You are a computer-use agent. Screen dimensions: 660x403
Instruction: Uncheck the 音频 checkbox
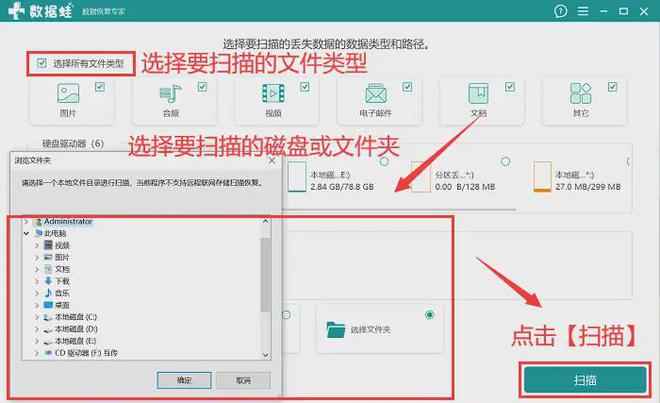[x=202, y=87]
